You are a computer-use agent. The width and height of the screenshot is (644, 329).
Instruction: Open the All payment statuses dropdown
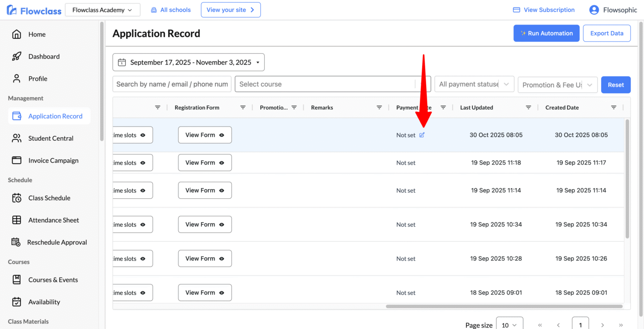(x=474, y=84)
